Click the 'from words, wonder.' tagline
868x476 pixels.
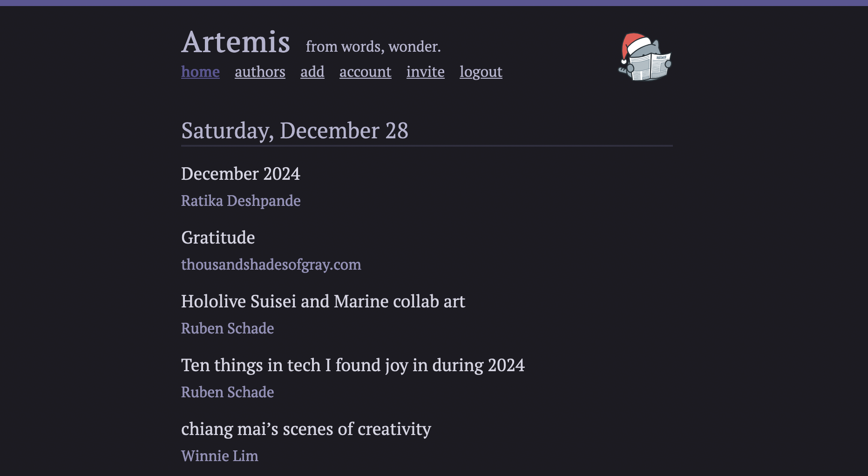click(x=373, y=46)
